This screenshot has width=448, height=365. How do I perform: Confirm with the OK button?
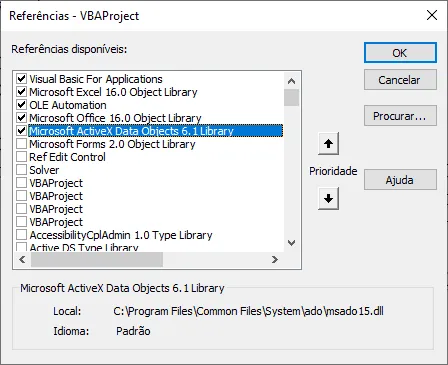[x=400, y=53]
